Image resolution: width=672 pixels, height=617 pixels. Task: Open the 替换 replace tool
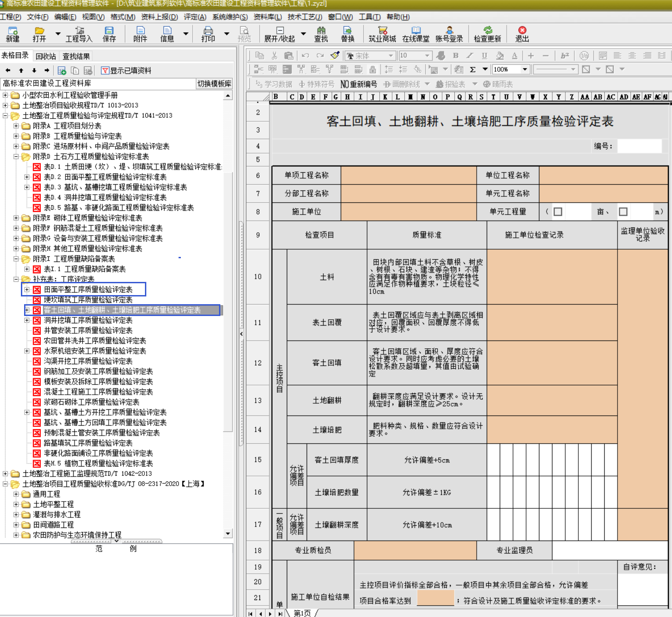(x=348, y=34)
